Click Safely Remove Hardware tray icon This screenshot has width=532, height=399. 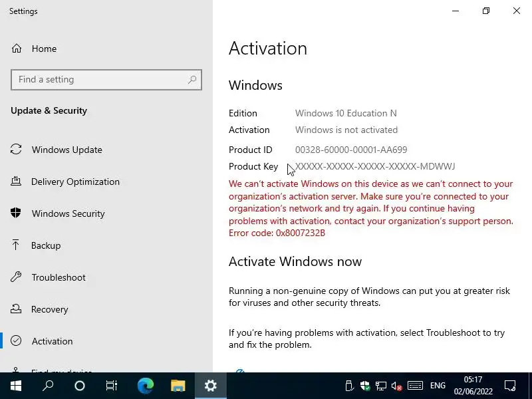tap(349, 386)
